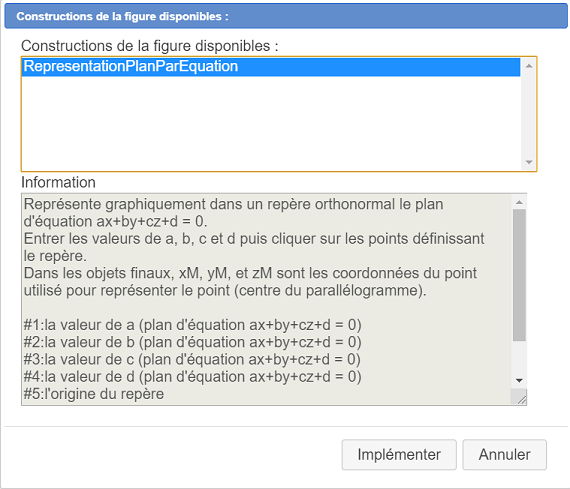Viewport: 570px width, 489px height.
Task: Click empty space inside the constructions list
Action: (x=271, y=123)
